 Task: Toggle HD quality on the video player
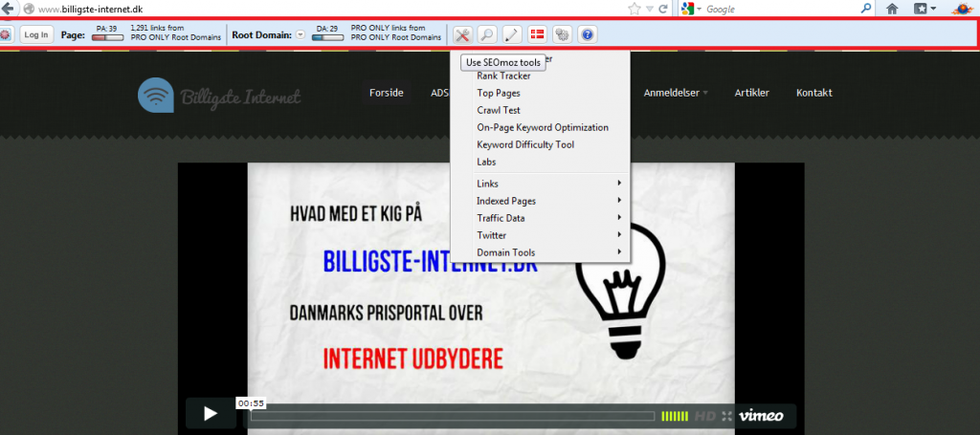[705, 416]
